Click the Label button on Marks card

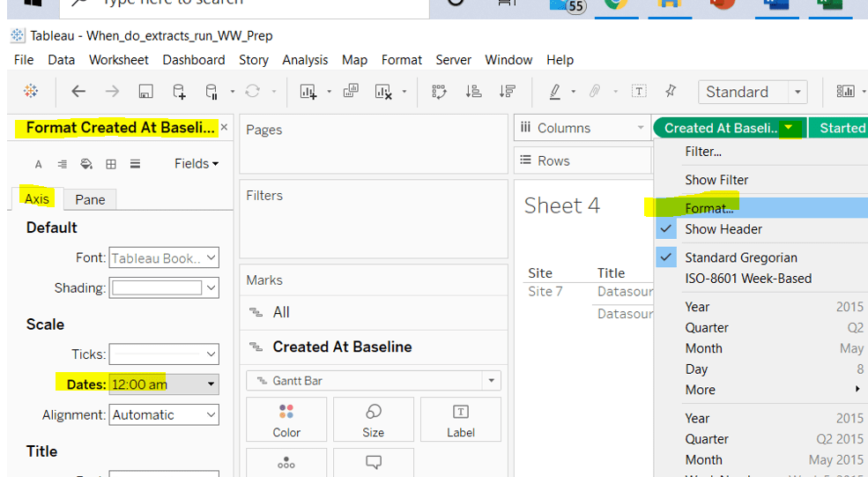pyautogui.click(x=460, y=420)
